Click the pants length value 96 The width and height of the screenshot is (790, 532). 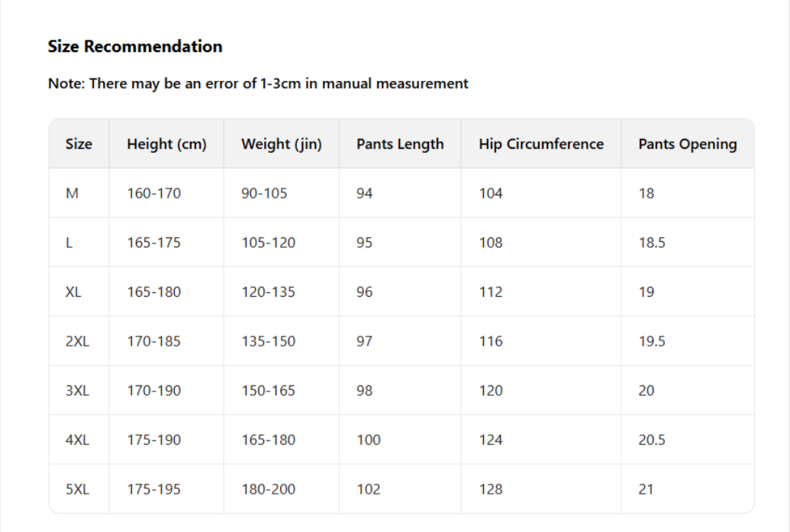click(x=364, y=292)
